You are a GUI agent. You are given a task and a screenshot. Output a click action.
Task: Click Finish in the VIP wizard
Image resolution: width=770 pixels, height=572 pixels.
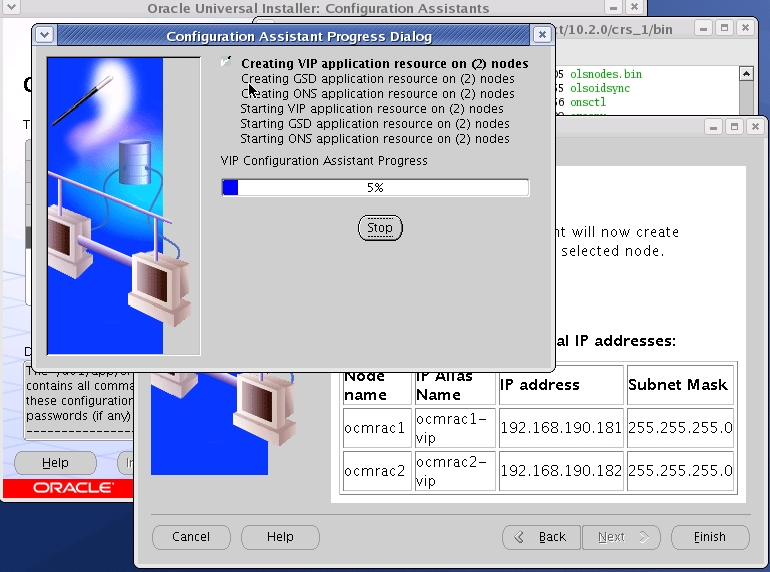tap(710, 537)
